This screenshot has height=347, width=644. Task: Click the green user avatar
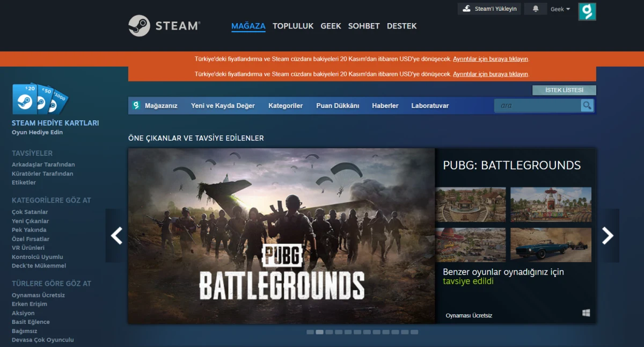[587, 11]
